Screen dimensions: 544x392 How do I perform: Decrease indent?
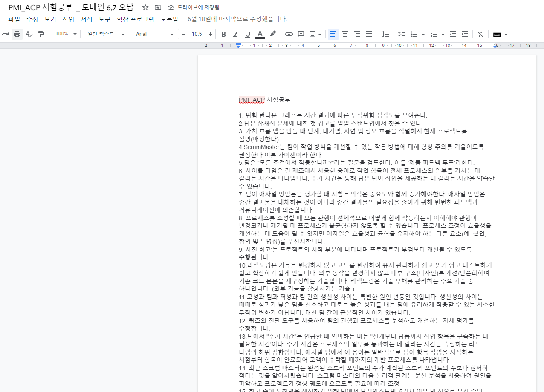(453, 34)
